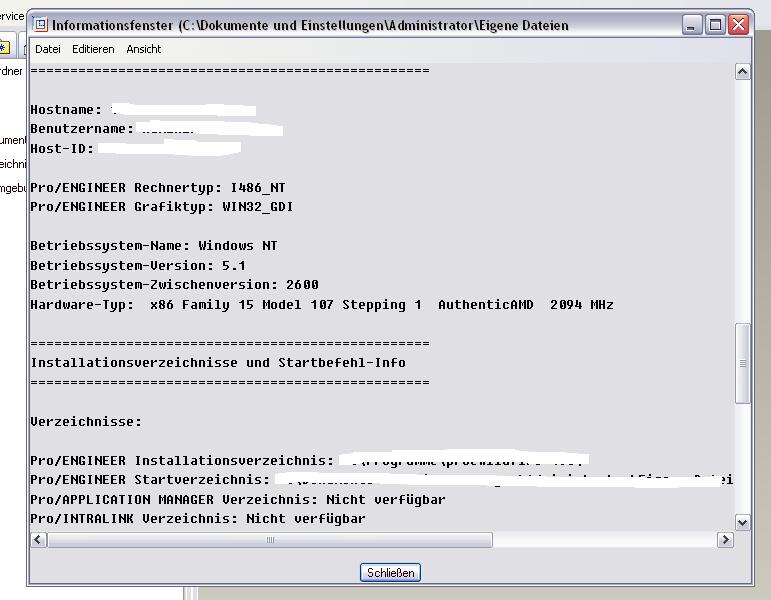Open the Datei menu
Viewport: 771px width, 600px height.
(48, 49)
